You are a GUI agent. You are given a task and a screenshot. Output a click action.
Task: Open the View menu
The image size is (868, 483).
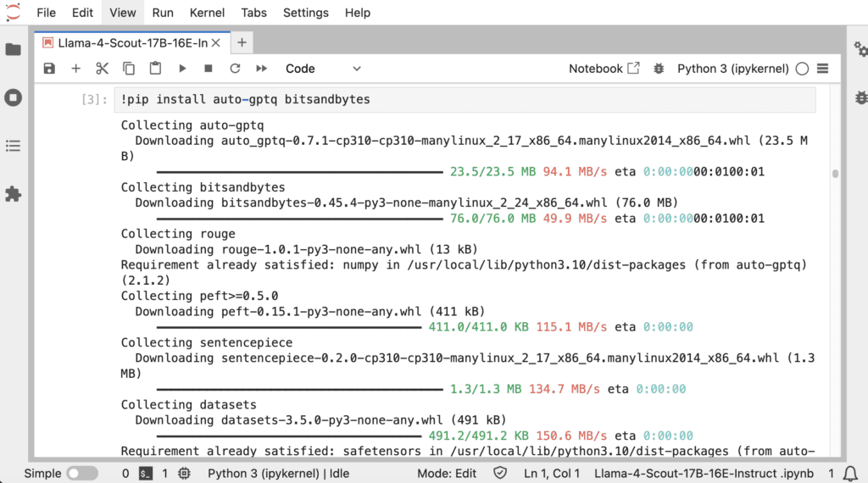pos(122,13)
